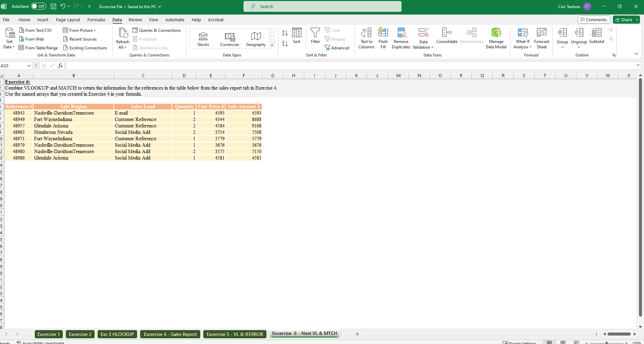Click the horizontal scrollbar thumb
Viewport: 644px width, 344px height.
619,334
